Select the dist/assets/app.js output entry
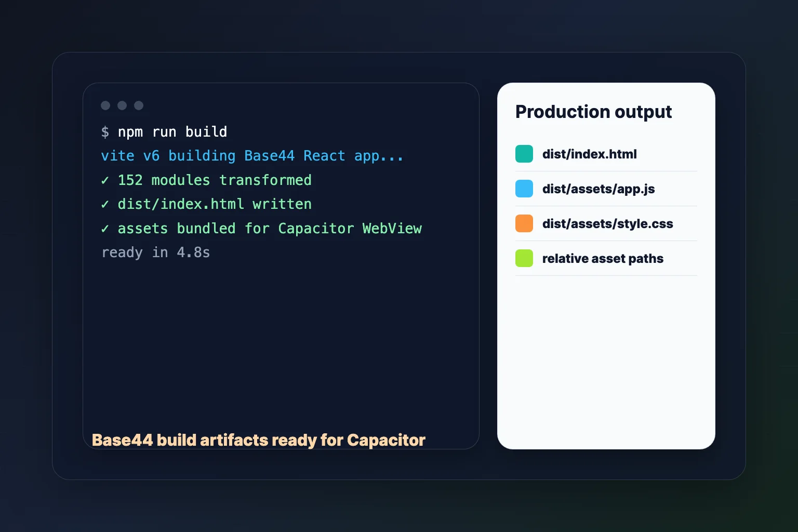Viewport: 798px width, 532px height. [606, 189]
